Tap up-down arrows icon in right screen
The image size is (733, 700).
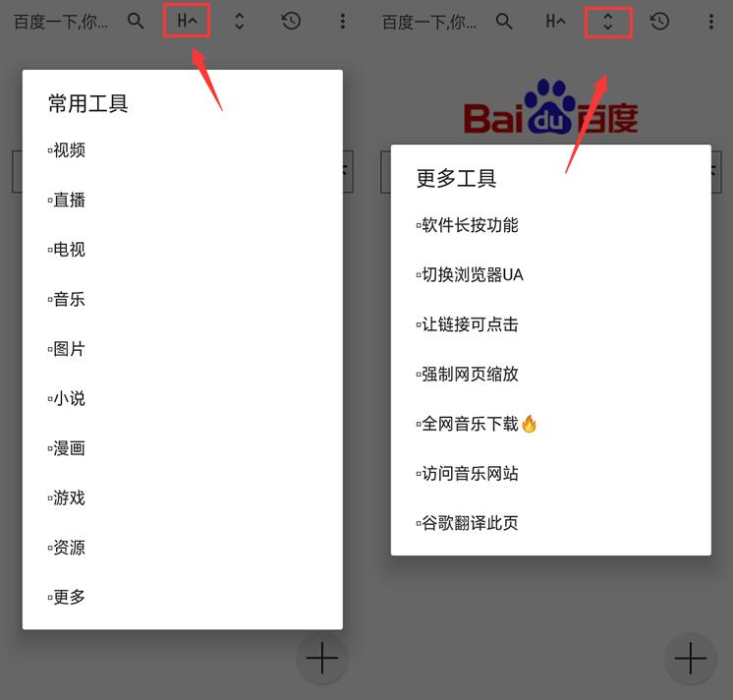[x=607, y=21]
